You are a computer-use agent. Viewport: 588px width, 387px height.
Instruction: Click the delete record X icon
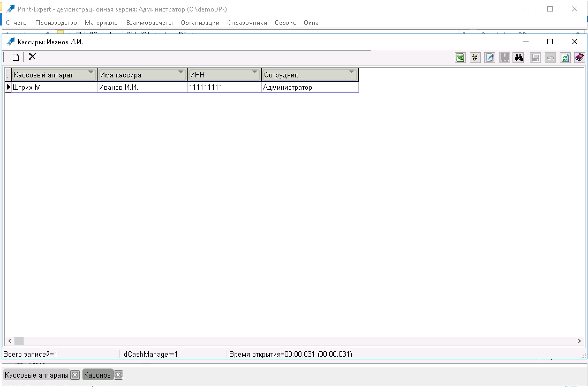point(32,57)
